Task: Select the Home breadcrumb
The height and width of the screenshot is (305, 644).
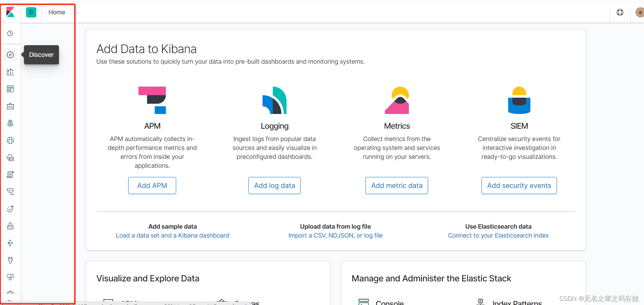Action: 57,12
